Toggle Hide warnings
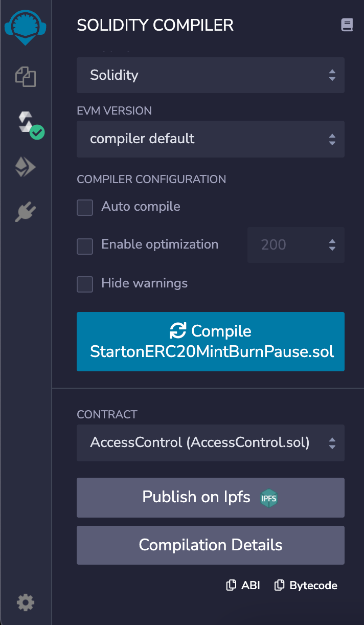 click(85, 284)
